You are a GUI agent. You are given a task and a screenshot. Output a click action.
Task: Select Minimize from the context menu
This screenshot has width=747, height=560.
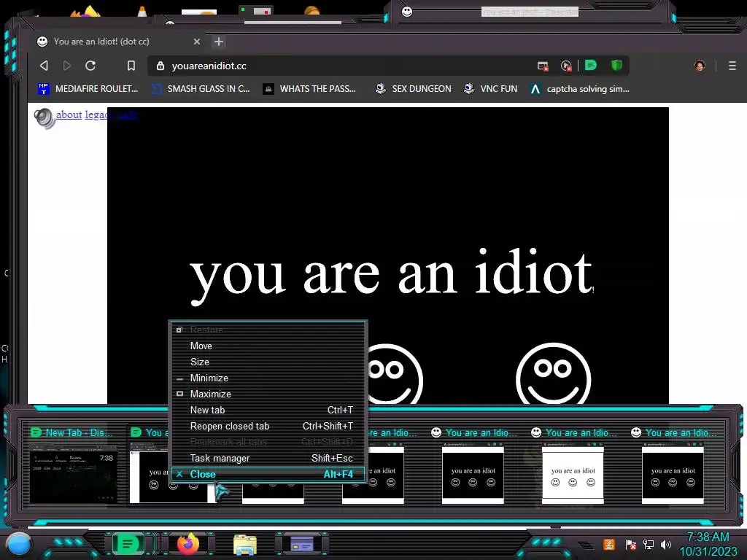(x=268, y=378)
